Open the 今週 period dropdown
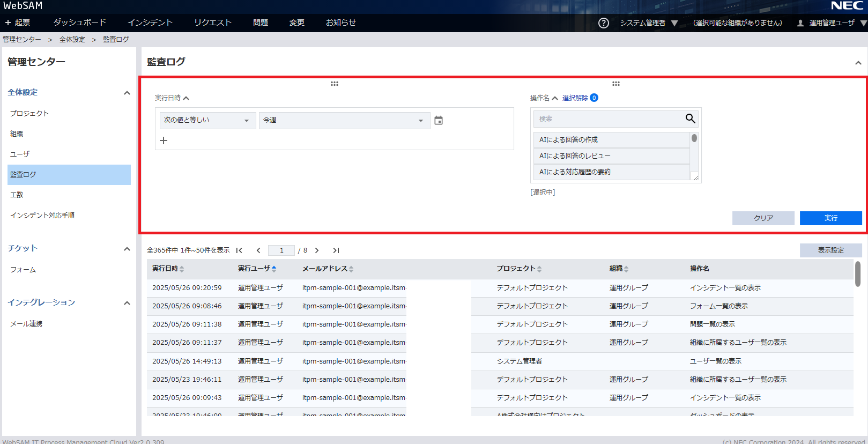Screen dimensions: 868x444 (x=344, y=121)
